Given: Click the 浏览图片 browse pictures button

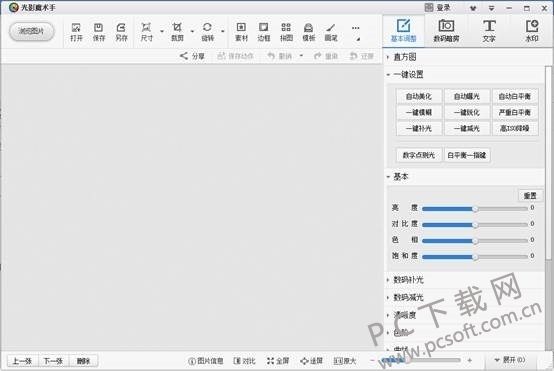Looking at the screenshot, I should 31,31.
